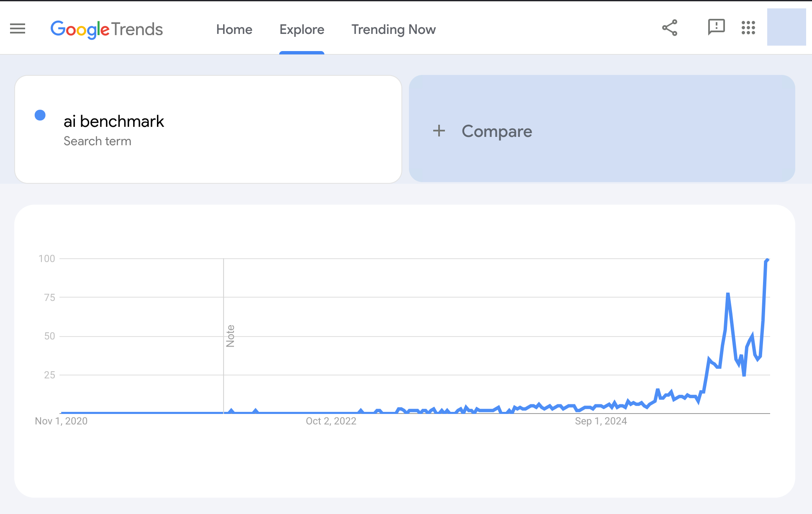Viewport: 812px width, 514px height.
Task: Click the Compare label text
Action: coord(497,131)
